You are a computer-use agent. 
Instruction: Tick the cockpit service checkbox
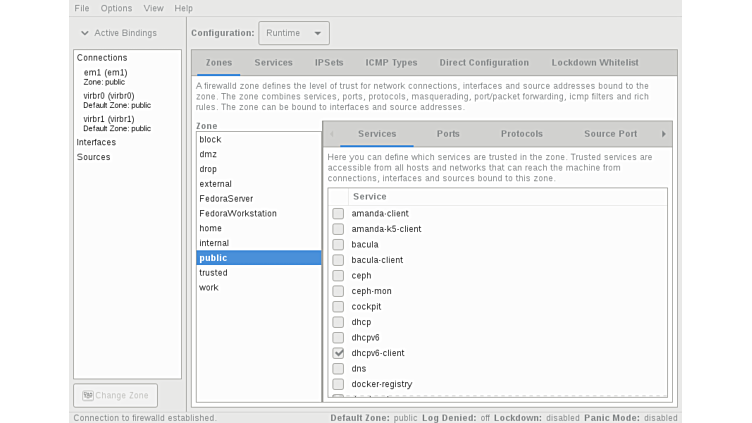click(338, 307)
